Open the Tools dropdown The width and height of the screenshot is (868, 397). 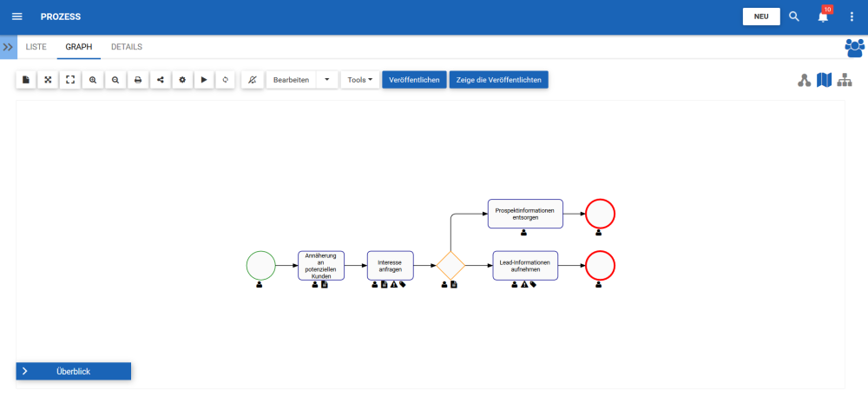(360, 80)
